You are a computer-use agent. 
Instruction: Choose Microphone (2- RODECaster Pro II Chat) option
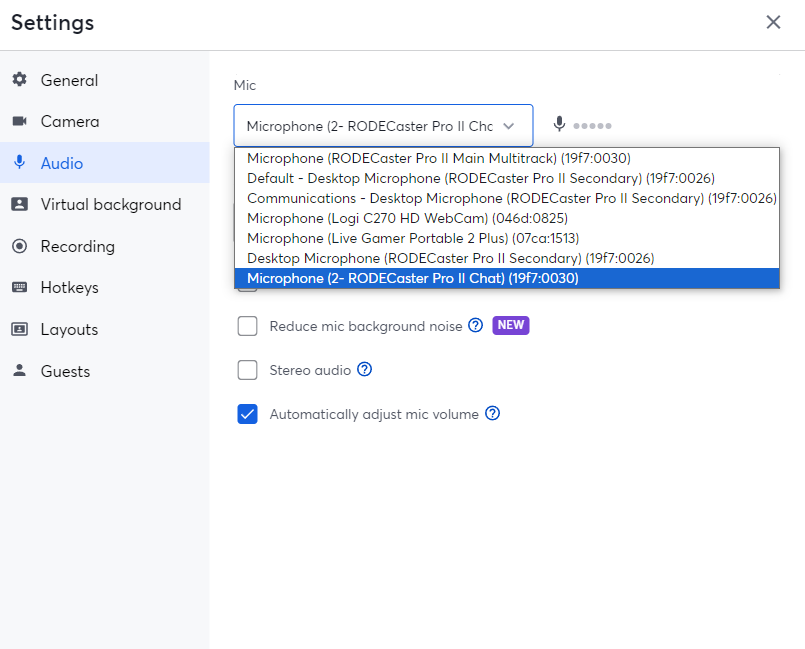click(507, 278)
